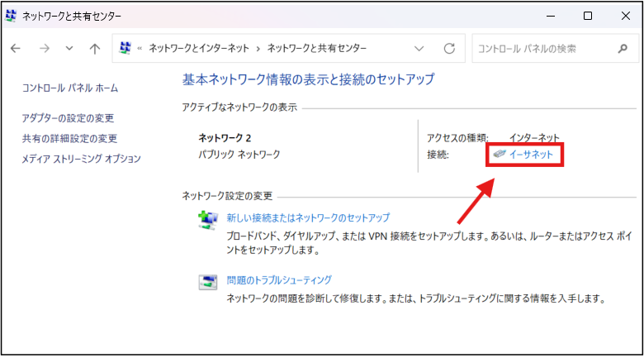The height and width of the screenshot is (358, 644).
Task: Open 問題のトラブルシューティング link
Action: coord(279,280)
